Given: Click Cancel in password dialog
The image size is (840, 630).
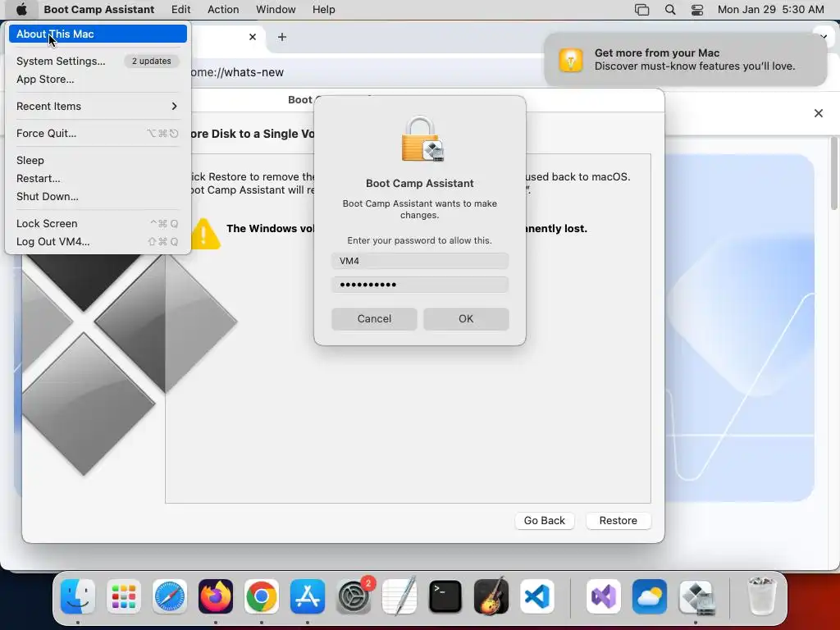Looking at the screenshot, I should tap(374, 319).
